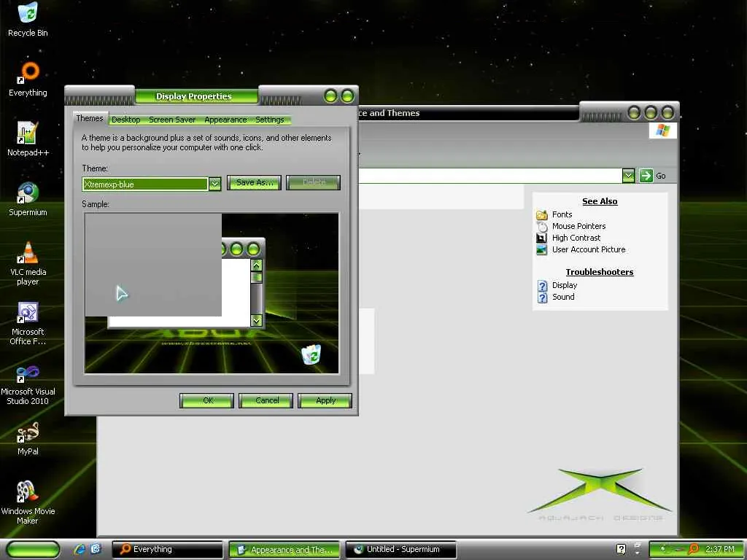This screenshot has width=747, height=560.
Task: Click the sample preview scroll down arrow
Action: point(256,321)
